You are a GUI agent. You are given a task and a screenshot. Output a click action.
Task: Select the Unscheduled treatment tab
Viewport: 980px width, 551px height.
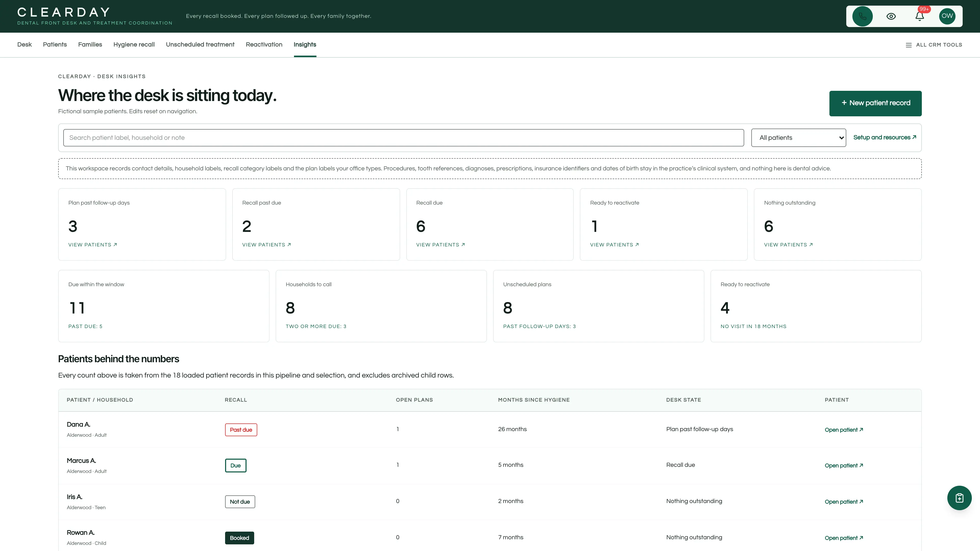pos(200,44)
